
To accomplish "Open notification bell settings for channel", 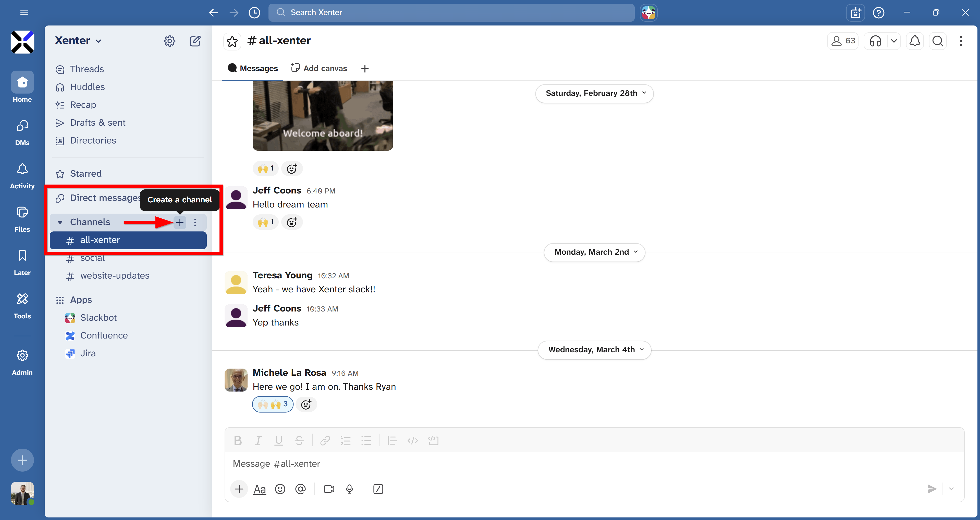I will (915, 41).
